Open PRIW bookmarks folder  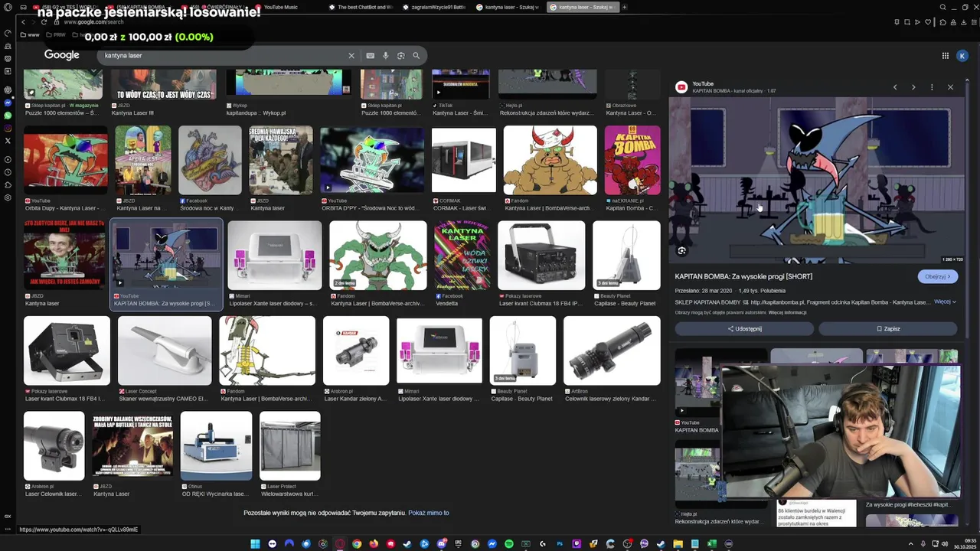pyautogui.click(x=56, y=34)
